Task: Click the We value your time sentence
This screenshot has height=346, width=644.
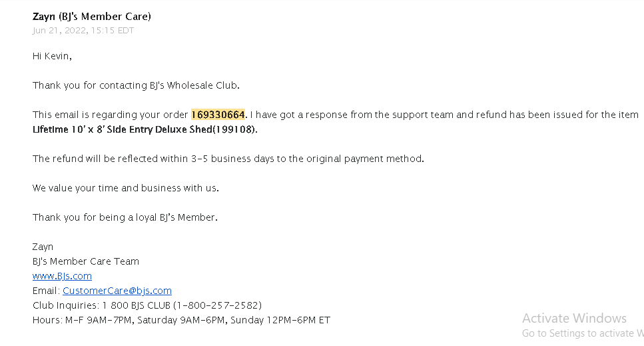Action: coord(126,188)
